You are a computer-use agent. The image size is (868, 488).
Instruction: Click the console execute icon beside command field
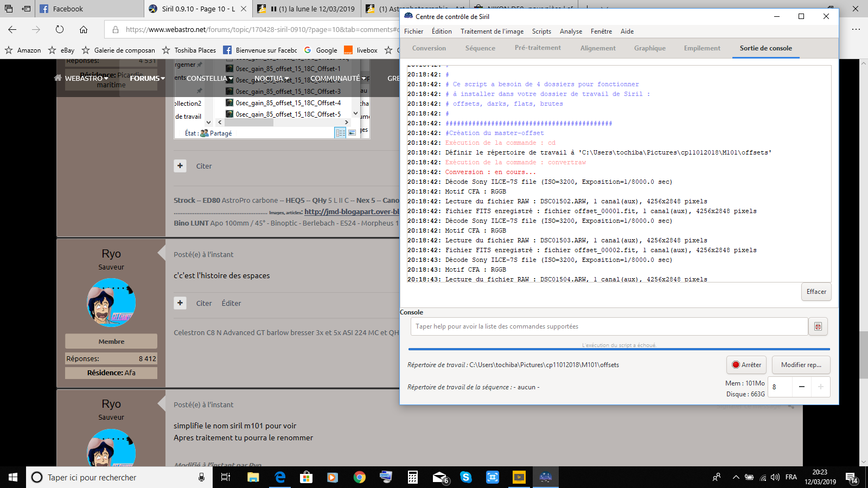click(x=818, y=326)
